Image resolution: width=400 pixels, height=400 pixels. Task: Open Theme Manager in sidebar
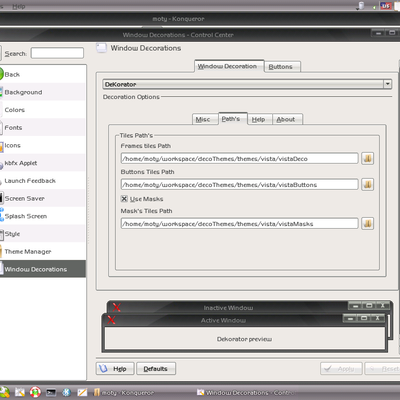(x=43, y=251)
